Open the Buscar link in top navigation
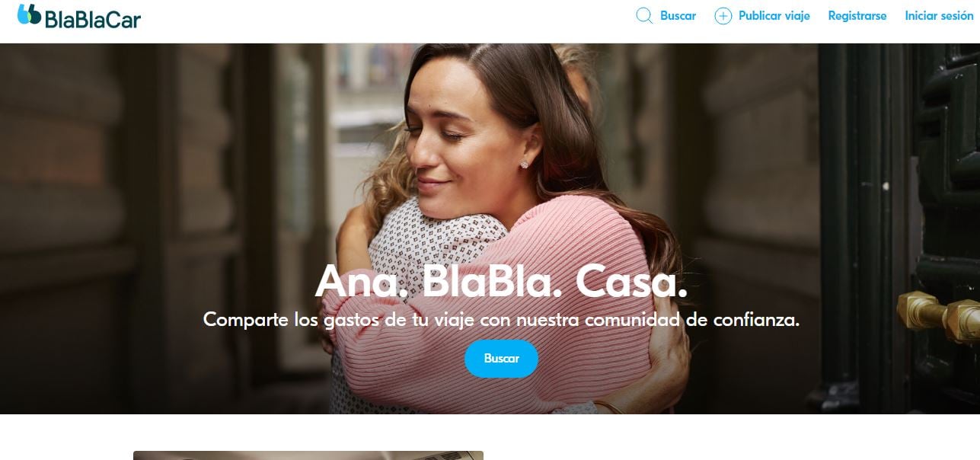Viewport: 980px width, 460px height. pyautogui.click(x=678, y=16)
